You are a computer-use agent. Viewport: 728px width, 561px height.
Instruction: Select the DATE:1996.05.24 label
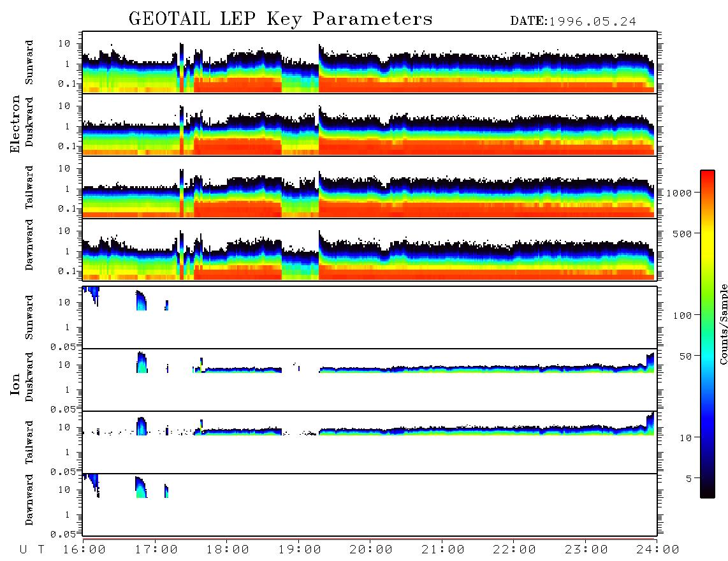click(x=573, y=22)
